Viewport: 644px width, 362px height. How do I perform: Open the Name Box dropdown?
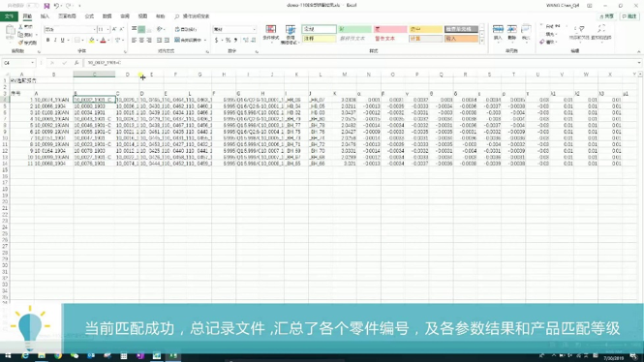point(32,63)
